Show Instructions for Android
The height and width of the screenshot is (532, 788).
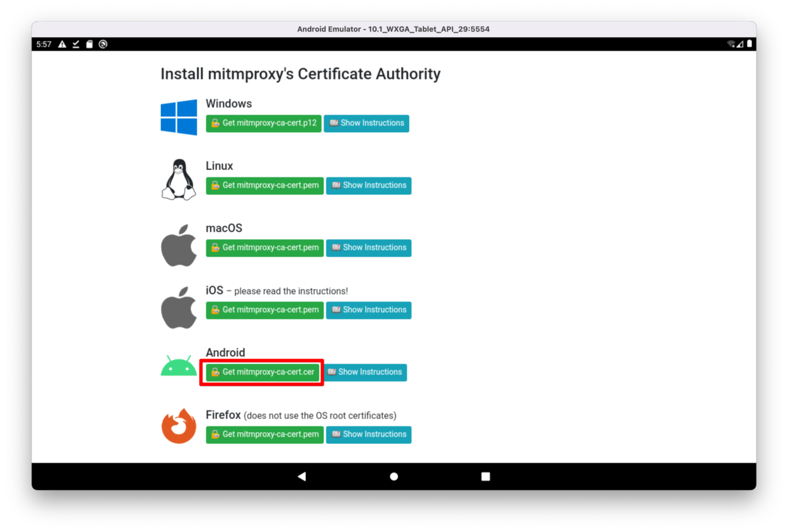[364, 372]
